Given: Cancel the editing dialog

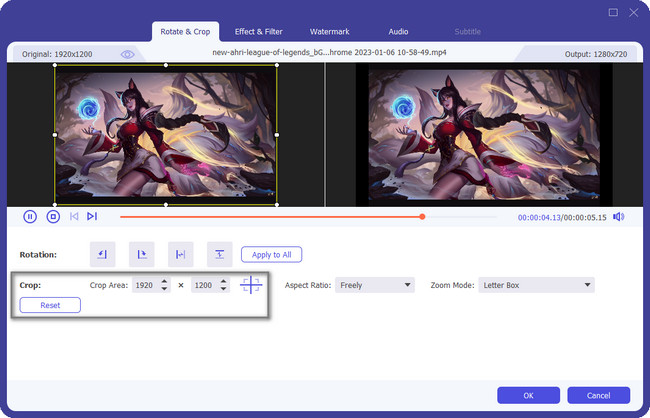Looking at the screenshot, I should [x=599, y=396].
